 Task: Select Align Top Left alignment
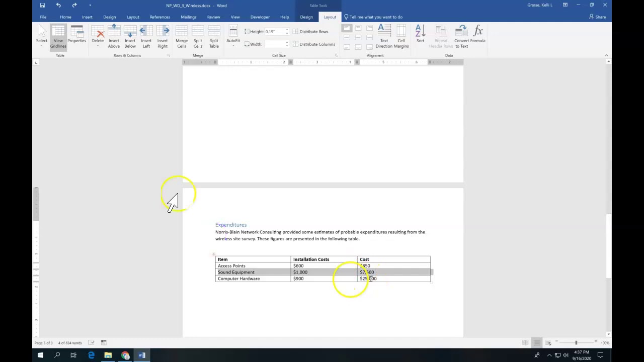(347, 28)
